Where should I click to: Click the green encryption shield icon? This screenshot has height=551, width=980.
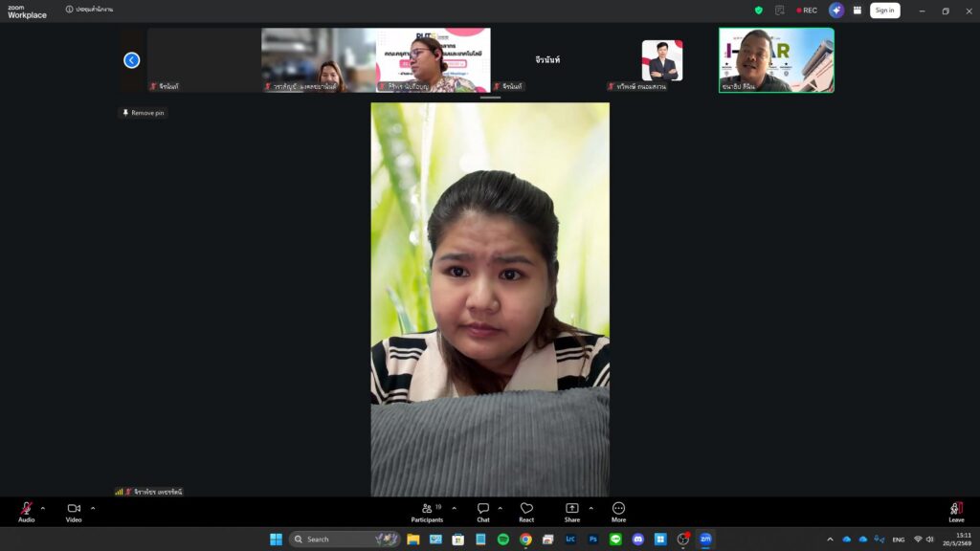tap(759, 10)
